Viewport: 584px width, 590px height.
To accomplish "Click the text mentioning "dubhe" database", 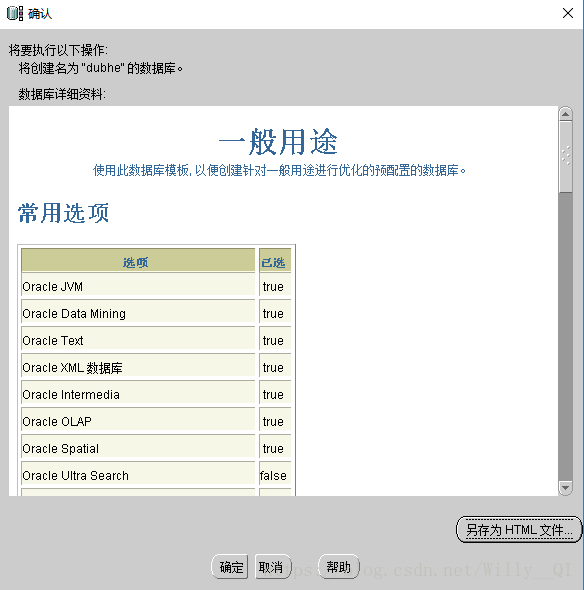I will click(x=101, y=68).
